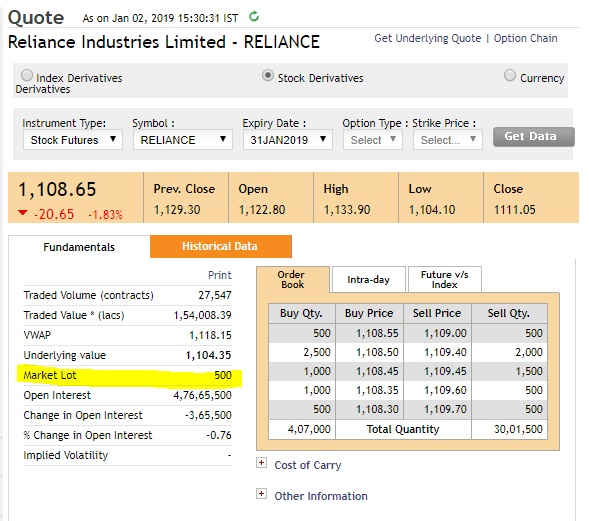Click the -1.83% change percentage
Screen dimensions: 589x521
coord(106,214)
